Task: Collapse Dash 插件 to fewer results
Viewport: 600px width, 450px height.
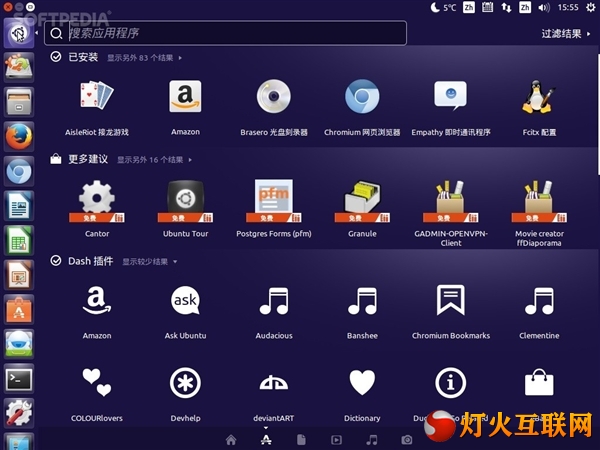Action: pyautogui.click(x=150, y=262)
